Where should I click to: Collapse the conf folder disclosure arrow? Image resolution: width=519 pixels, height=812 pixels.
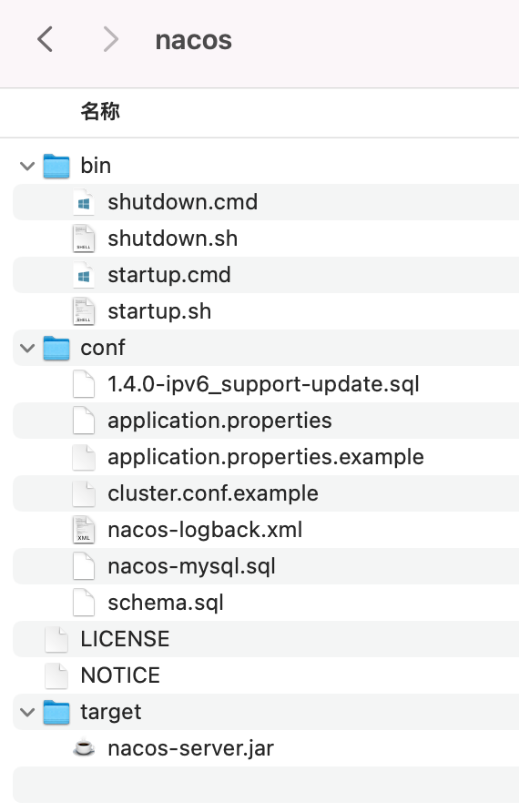coord(27,348)
